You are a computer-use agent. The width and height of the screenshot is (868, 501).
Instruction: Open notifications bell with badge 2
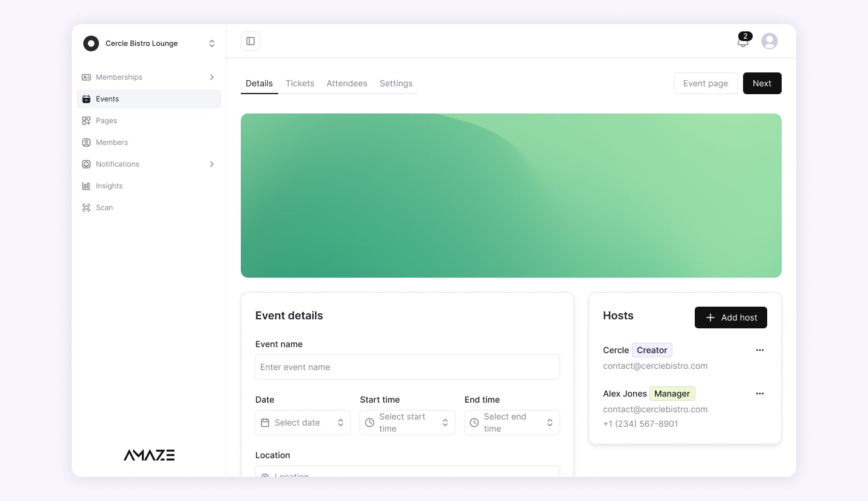(743, 42)
